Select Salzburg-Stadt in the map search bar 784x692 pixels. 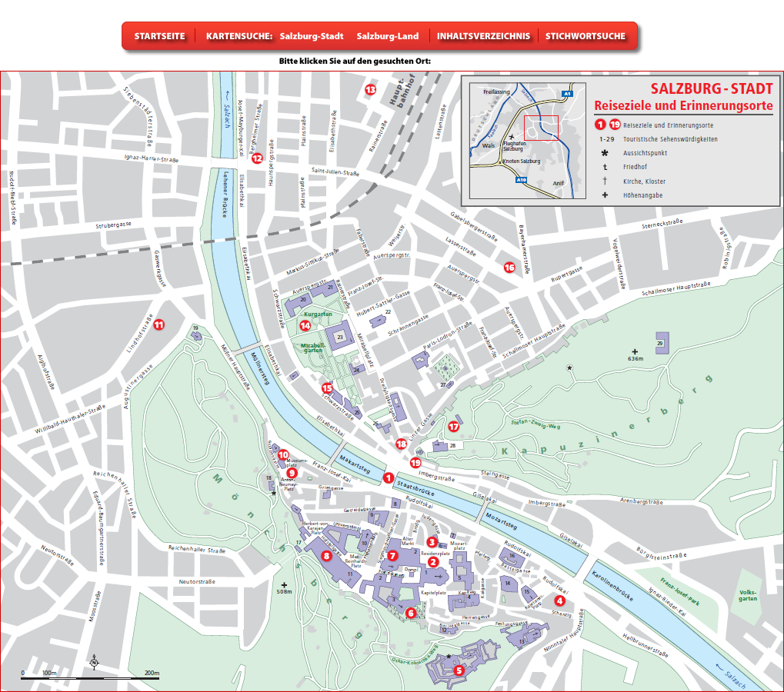pos(312,36)
